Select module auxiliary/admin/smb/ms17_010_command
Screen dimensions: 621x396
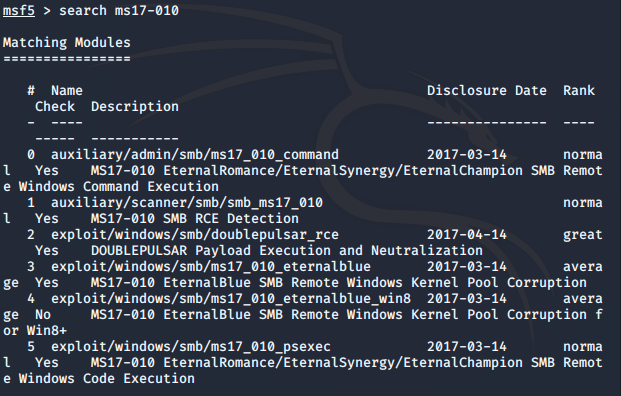click(195, 154)
